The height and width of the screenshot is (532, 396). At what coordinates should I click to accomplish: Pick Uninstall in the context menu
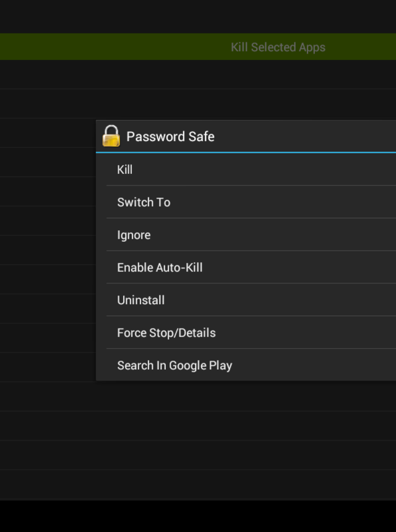(140, 300)
